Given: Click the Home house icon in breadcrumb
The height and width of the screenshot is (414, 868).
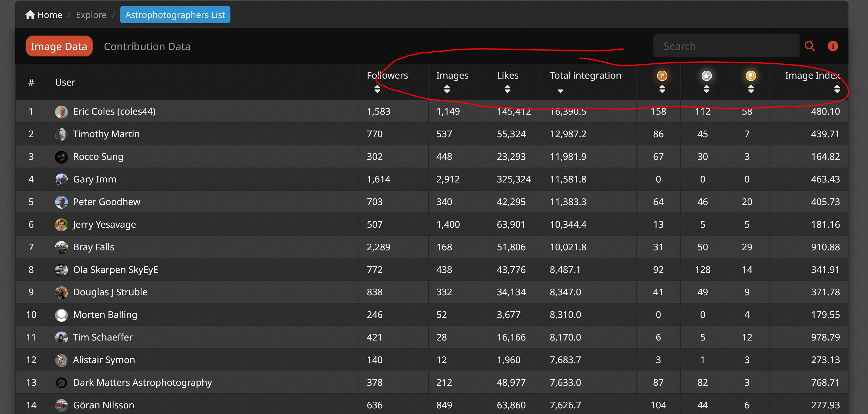Looking at the screenshot, I should pos(30,15).
